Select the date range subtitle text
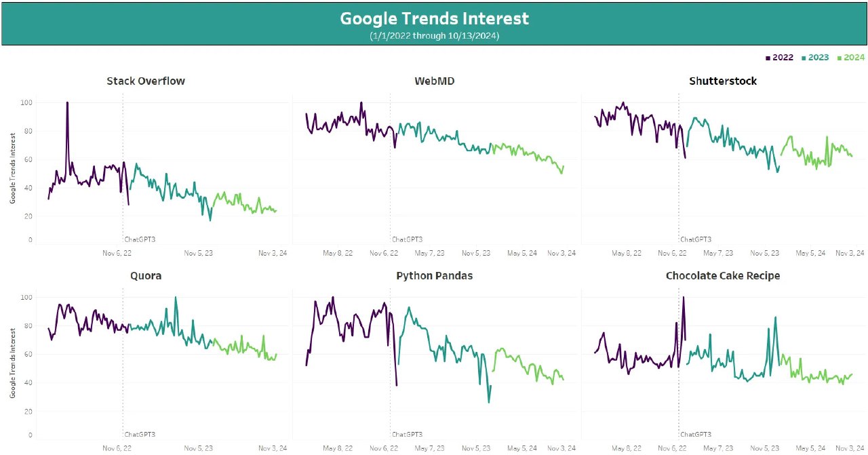 click(434, 35)
